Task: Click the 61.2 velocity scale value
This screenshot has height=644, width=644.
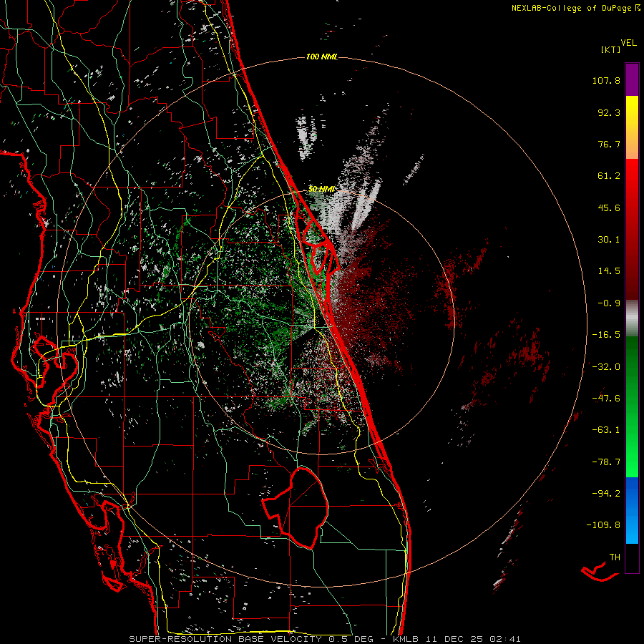Action: click(x=609, y=176)
